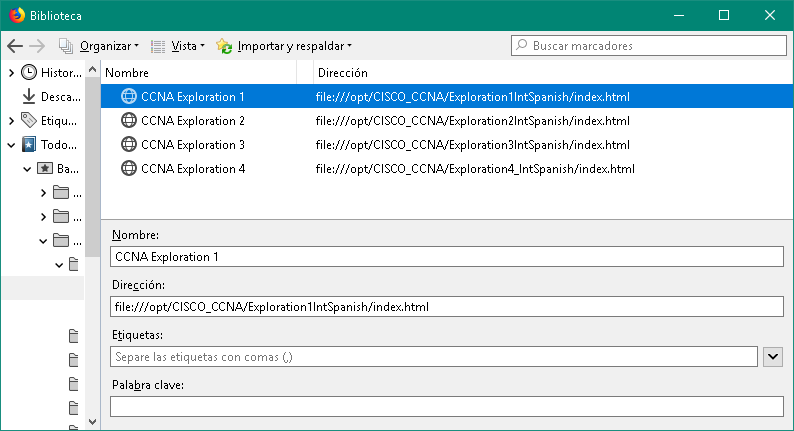Click the Exploration3IntSpanish address cell
The height and width of the screenshot is (431, 794).
point(472,145)
